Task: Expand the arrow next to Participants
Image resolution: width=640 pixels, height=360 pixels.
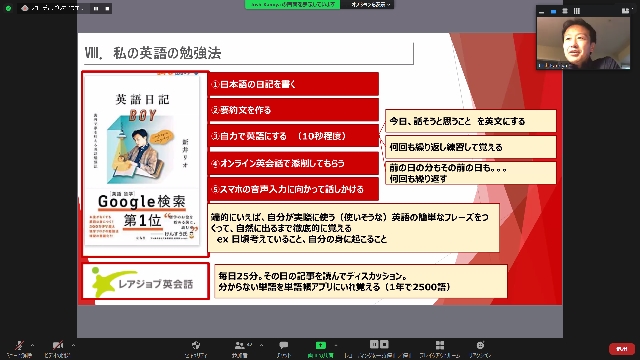Action: tap(261, 345)
